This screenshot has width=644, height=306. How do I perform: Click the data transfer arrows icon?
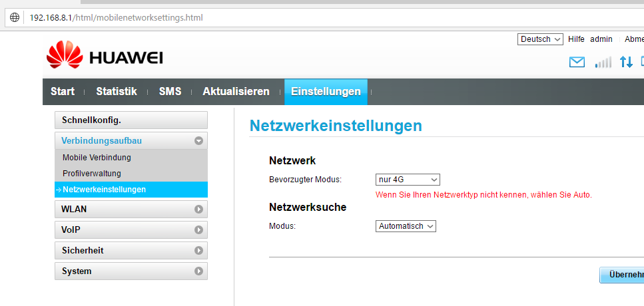(626, 62)
